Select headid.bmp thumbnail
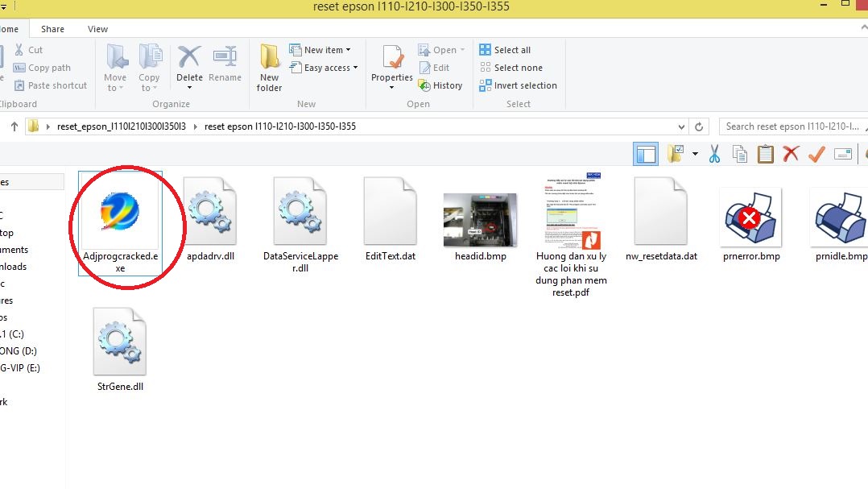868x489 pixels. [480, 220]
